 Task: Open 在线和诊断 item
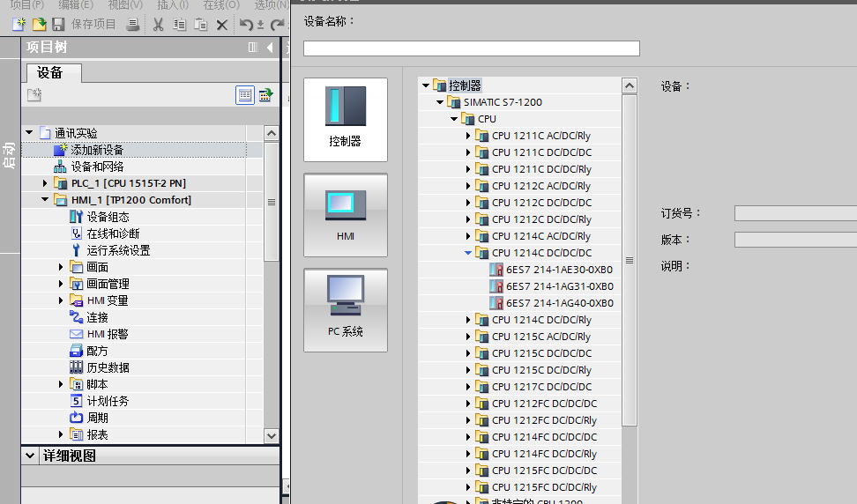point(113,233)
